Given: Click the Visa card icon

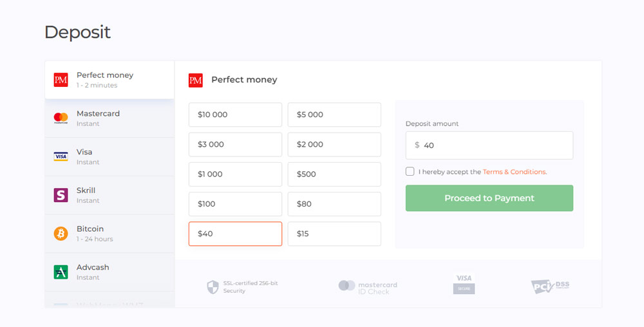Looking at the screenshot, I should click(61, 156).
